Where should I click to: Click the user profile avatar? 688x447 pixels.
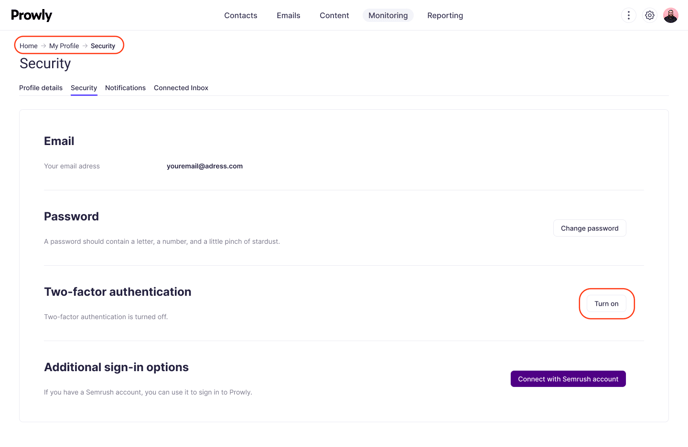[x=671, y=15]
